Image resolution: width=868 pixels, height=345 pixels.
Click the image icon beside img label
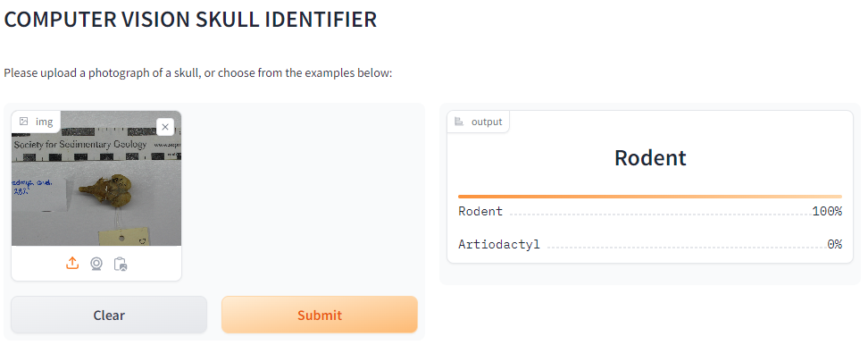pyautogui.click(x=24, y=122)
